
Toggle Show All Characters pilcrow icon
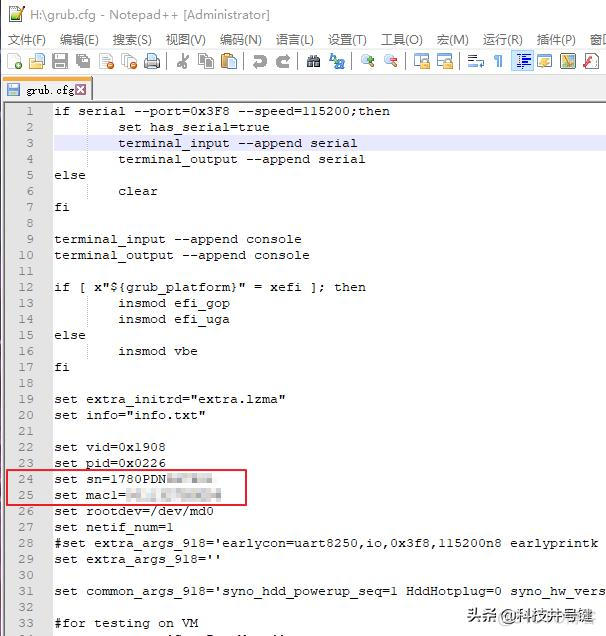click(x=499, y=61)
